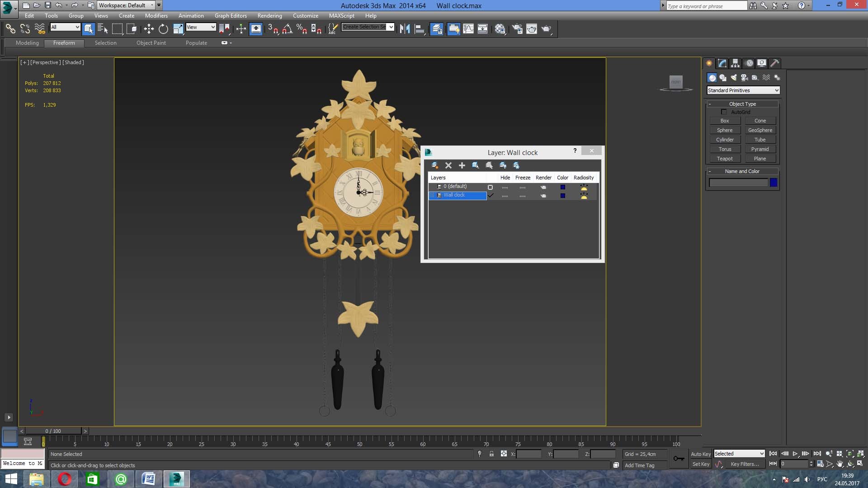Open the selection filter All dropdown
This screenshot has width=868, height=488.
click(x=65, y=27)
